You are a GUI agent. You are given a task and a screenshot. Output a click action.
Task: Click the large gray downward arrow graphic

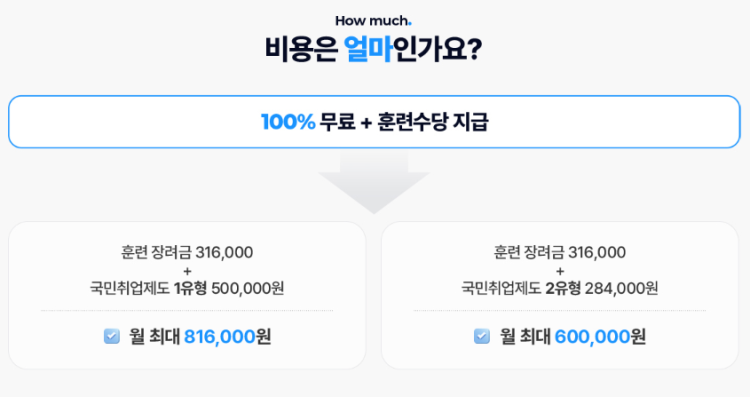point(374,183)
